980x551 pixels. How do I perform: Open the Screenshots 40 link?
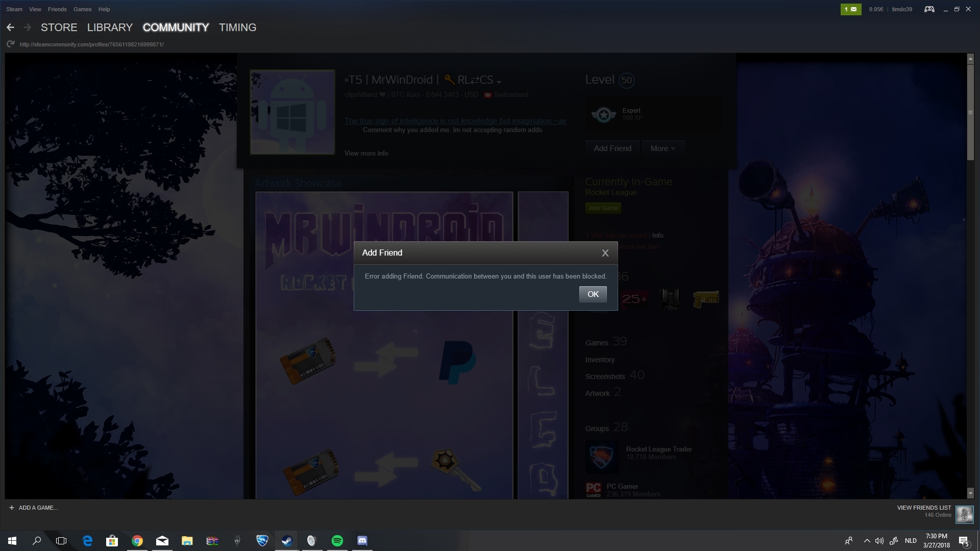pyautogui.click(x=615, y=375)
